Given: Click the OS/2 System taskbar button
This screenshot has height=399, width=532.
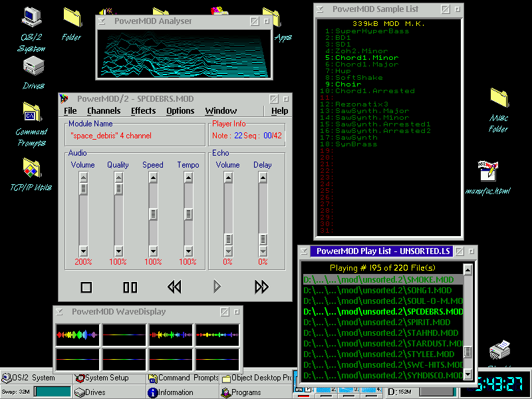Looking at the screenshot, I should coord(37,378).
